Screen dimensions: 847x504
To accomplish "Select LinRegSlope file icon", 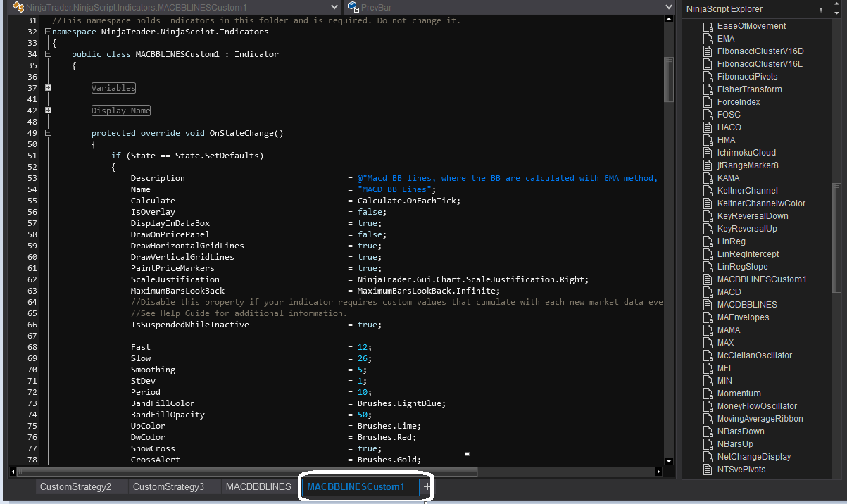I will click(708, 267).
